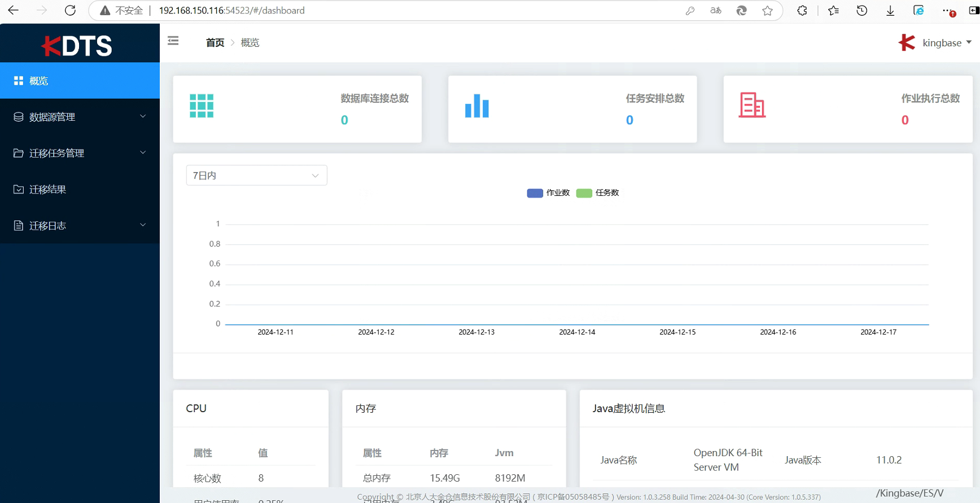Screen dimensions: 980x503
Task: Go to 迁移结果 menu item
Action: click(x=80, y=189)
